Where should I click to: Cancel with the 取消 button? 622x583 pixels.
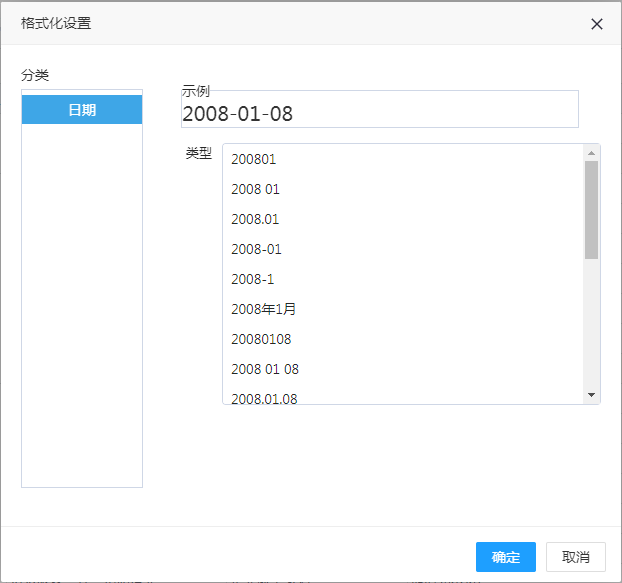(x=575, y=557)
